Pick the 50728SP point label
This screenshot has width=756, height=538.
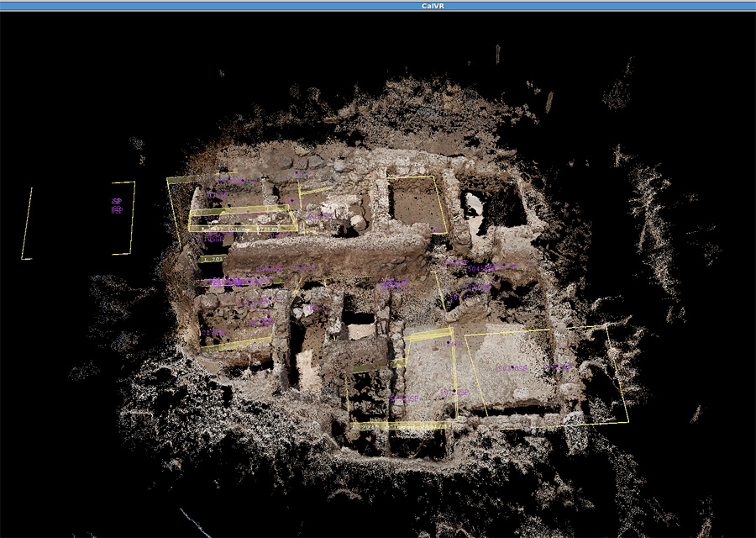[x=454, y=393]
